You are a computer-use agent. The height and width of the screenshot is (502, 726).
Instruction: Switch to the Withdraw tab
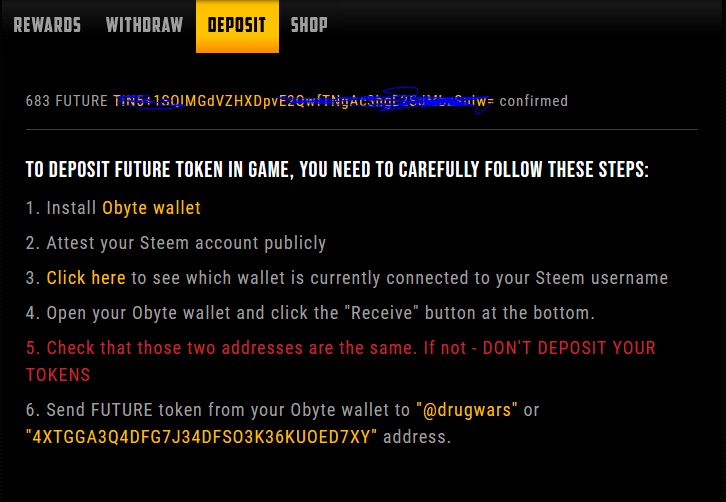pyautogui.click(x=144, y=25)
